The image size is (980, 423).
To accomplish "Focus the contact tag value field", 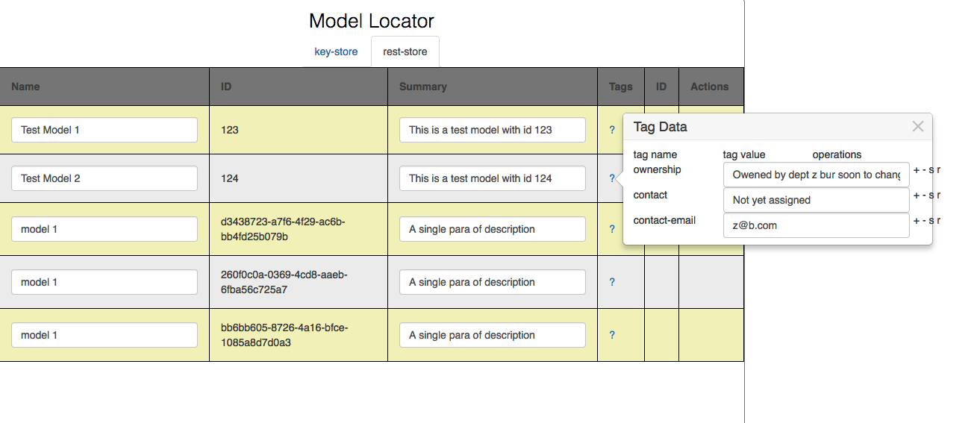I will pos(816,200).
